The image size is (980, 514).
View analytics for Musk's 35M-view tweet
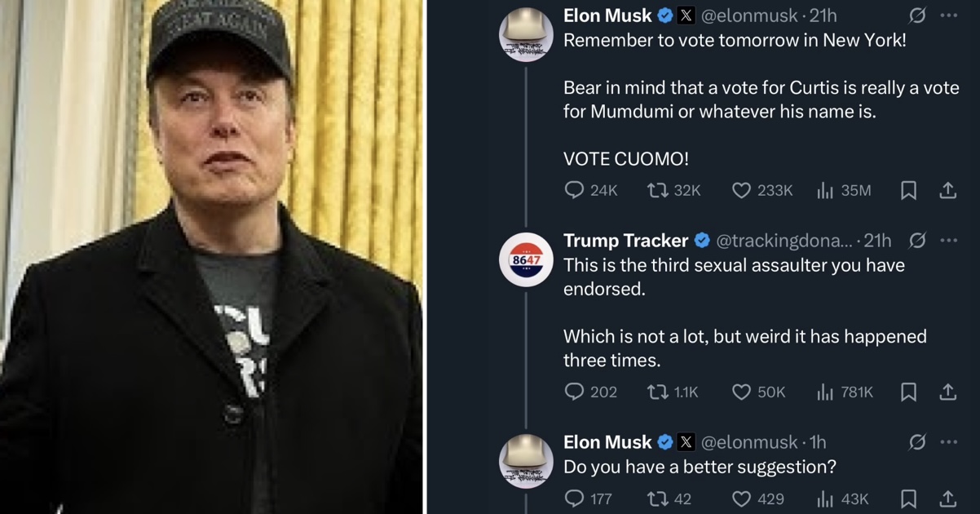[x=824, y=190]
